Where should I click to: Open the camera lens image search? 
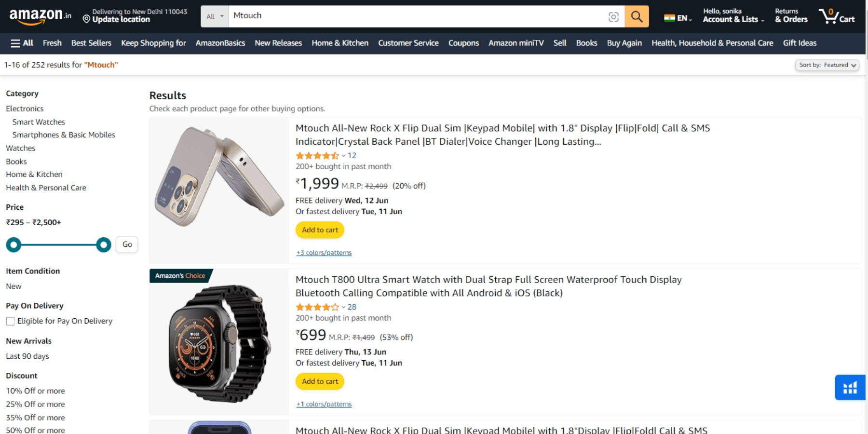click(x=613, y=17)
